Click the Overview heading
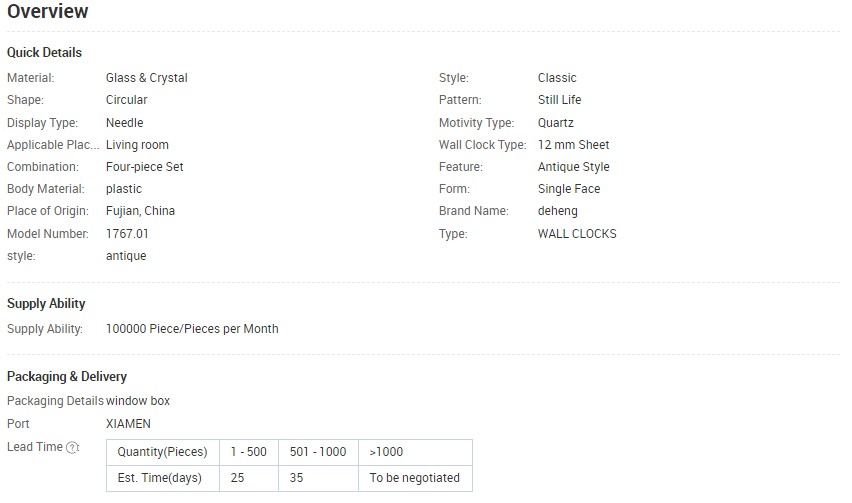Screen dimensions: 852x503 coord(47,11)
